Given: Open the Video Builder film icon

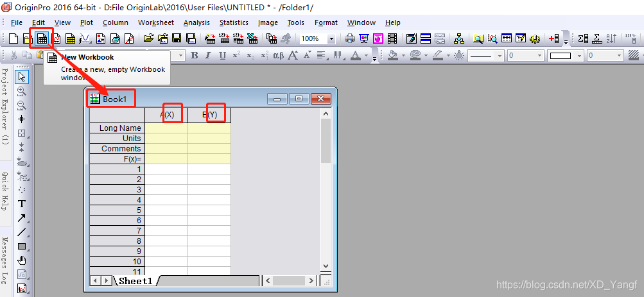Looking at the screenshot, I should coord(392,39).
